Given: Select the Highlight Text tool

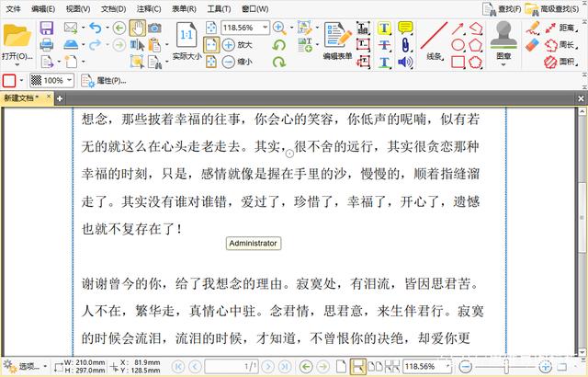Looking at the screenshot, I should pyautogui.click(x=384, y=28).
